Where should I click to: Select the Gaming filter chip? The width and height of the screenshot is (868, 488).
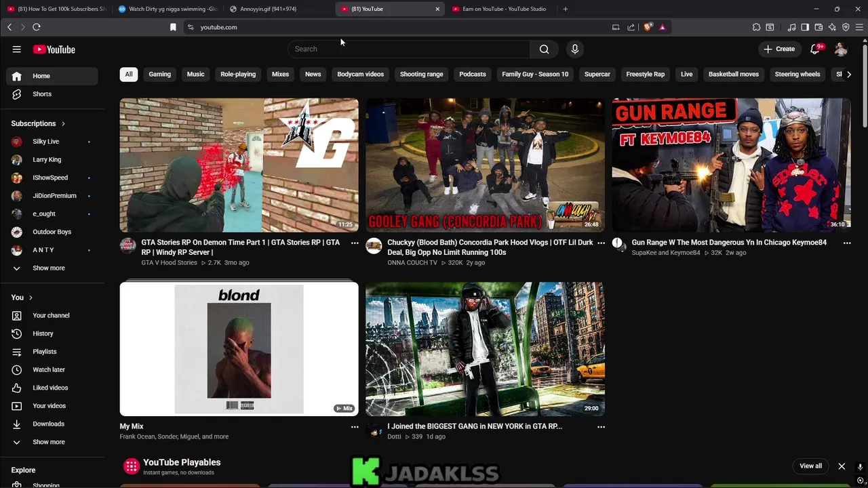coord(160,75)
